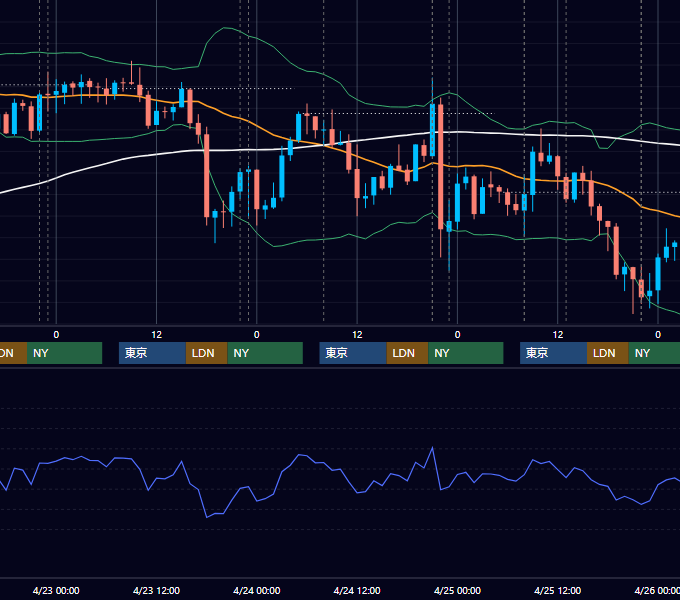
Task: Select the LDN session block for 4/23
Action: point(206,353)
